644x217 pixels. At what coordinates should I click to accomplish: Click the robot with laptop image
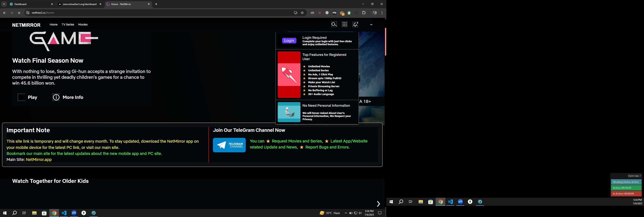tap(289, 112)
